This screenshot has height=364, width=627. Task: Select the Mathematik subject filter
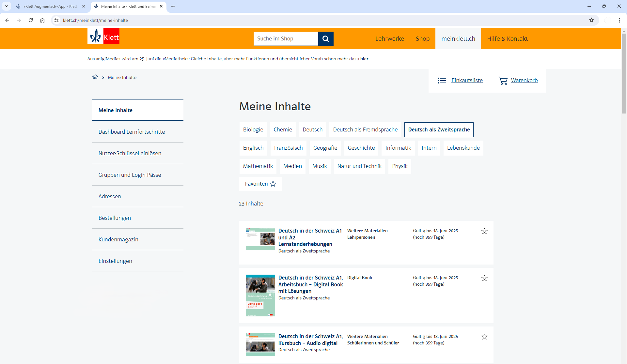coord(258,166)
